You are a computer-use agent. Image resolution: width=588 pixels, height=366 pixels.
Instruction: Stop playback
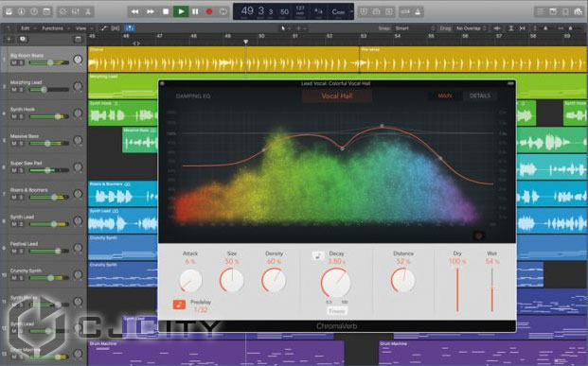click(x=166, y=11)
